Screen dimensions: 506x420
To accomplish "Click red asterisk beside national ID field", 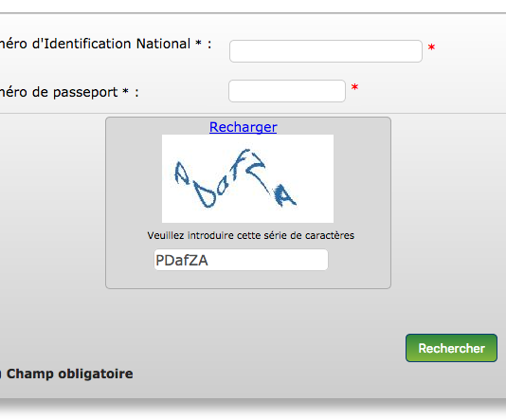I will coord(431,47).
